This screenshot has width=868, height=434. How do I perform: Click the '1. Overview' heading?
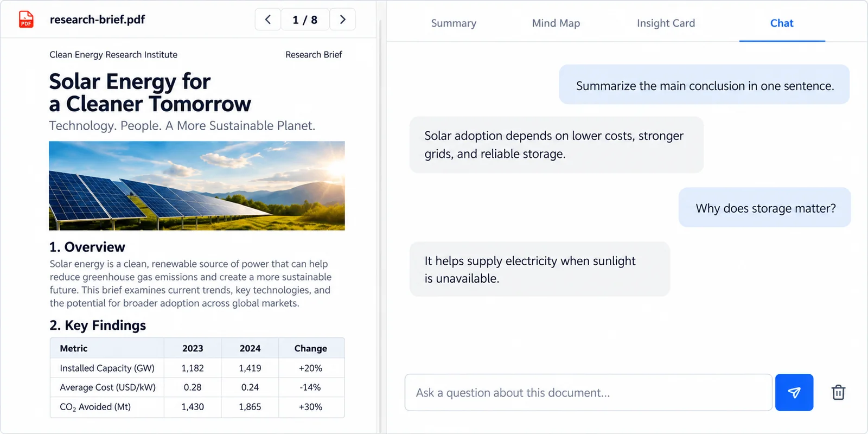(87, 247)
